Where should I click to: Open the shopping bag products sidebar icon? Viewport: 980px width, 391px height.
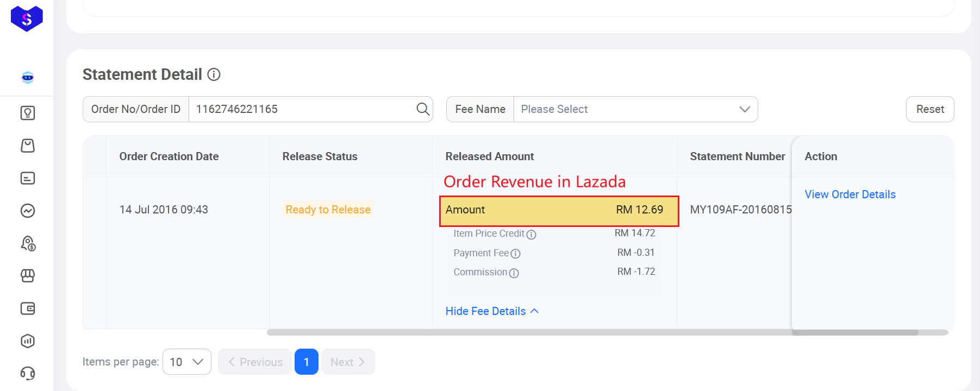pos(28,146)
